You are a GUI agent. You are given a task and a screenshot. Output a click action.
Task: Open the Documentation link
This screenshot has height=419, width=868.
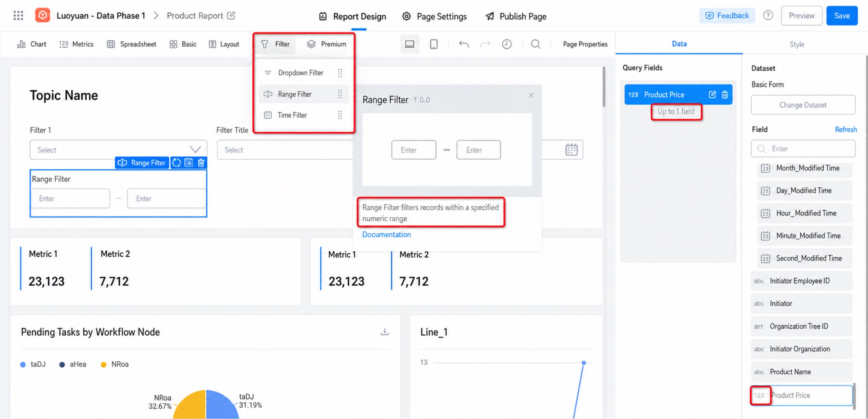tap(386, 235)
